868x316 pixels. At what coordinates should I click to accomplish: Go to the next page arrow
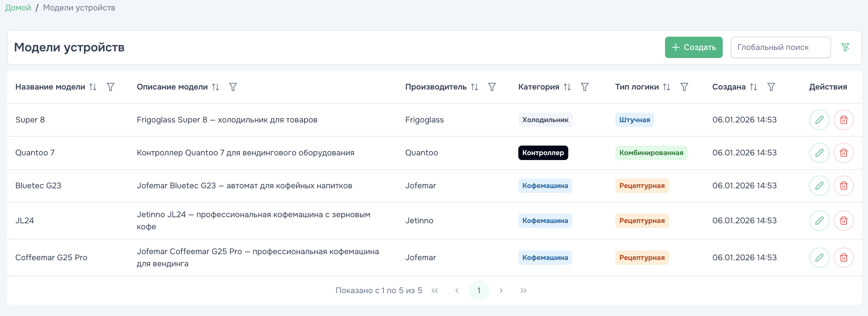(501, 290)
